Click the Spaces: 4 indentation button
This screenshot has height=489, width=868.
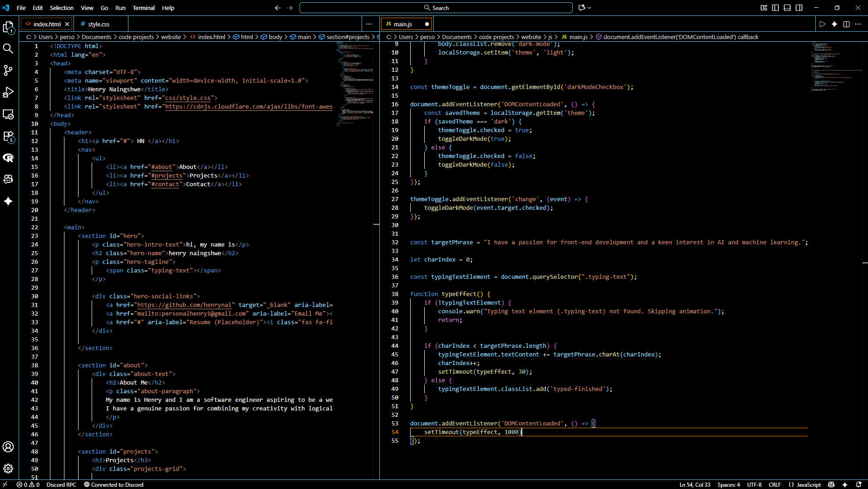point(728,484)
